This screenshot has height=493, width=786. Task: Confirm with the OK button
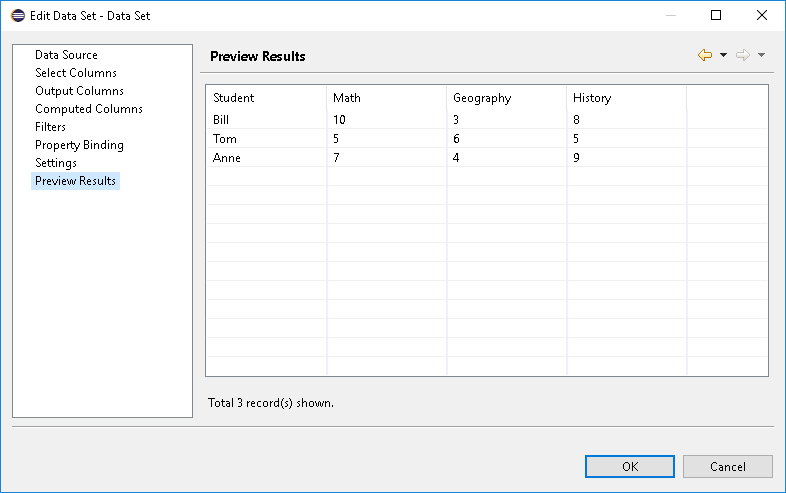click(630, 466)
